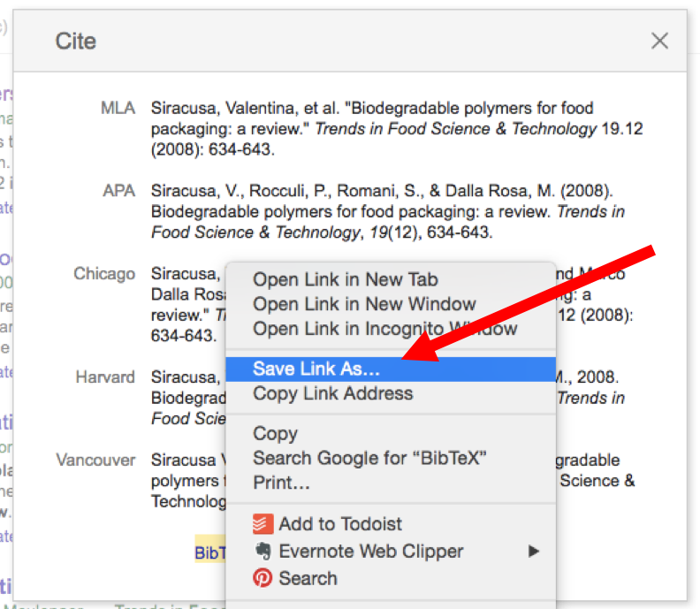Click the Cite dialog title

coord(76,41)
